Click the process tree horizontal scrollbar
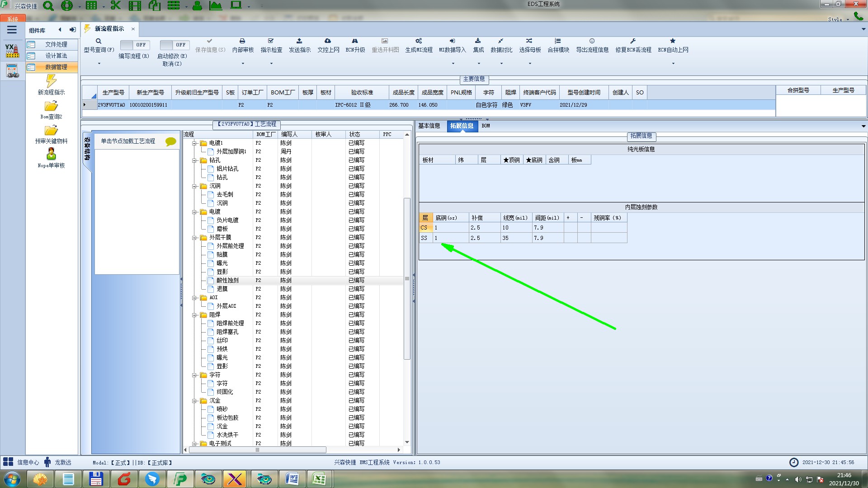This screenshot has height=488, width=868. (258, 450)
